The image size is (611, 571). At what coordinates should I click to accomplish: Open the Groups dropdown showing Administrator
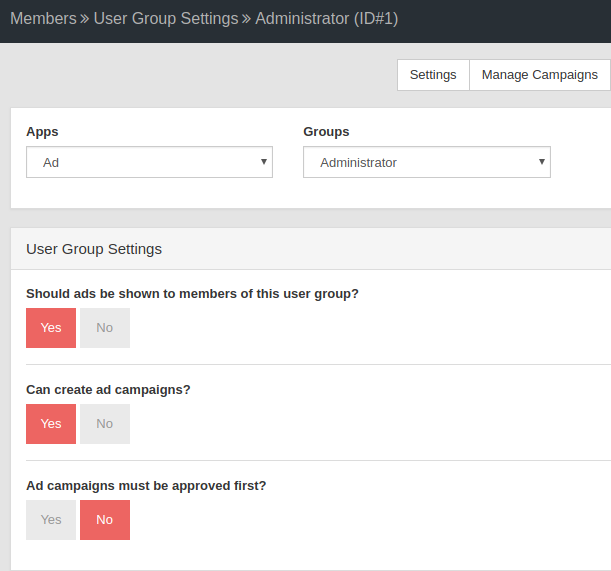427,162
